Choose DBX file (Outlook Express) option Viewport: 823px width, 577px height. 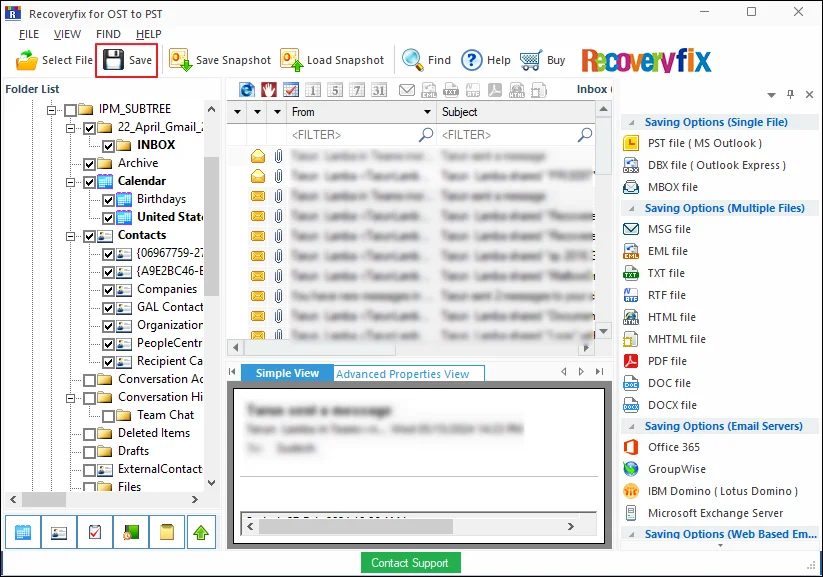coord(716,165)
